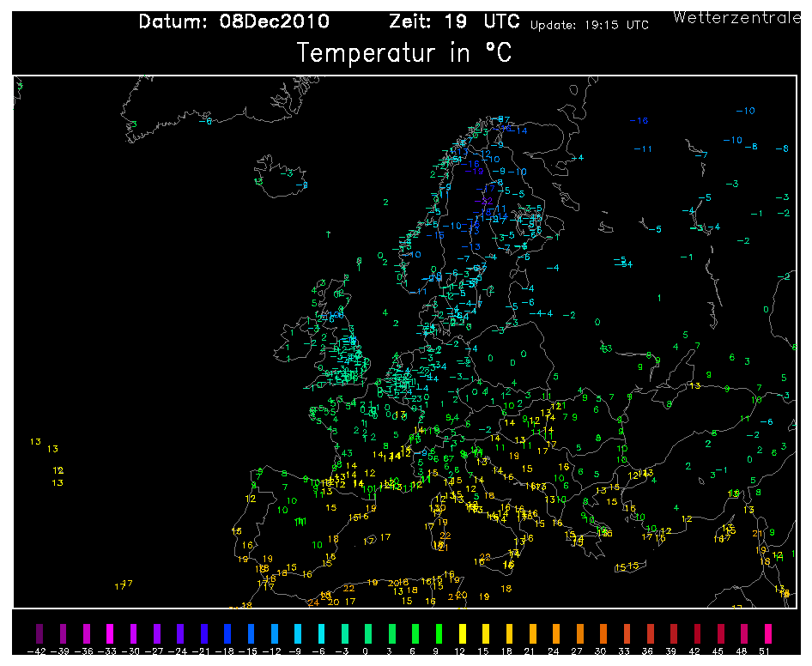This screenshot has width=812, height=666.
Task: Click the 0 degree legend swatch
Action: pyautogui.click(x=367, y=634)
